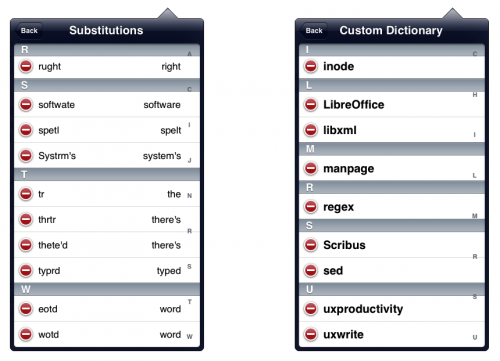Go Back from Custom Dictionary panel

tap(314, 31)
